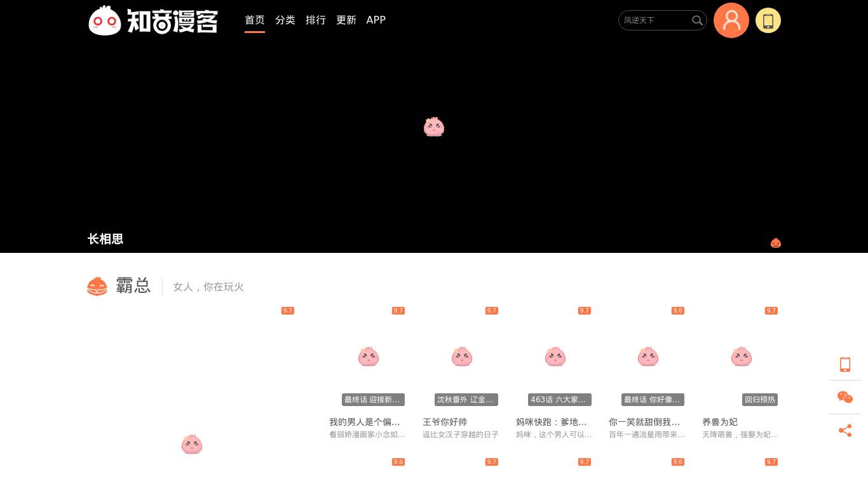Open the 养兽为妃 comic link

719,422
